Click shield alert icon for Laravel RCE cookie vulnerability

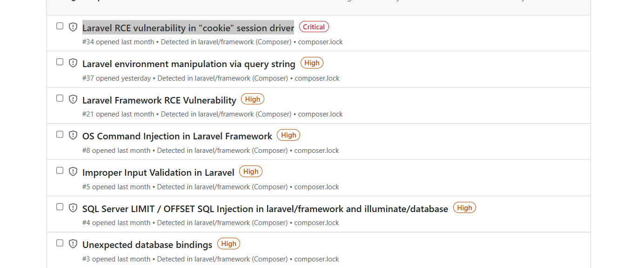click(x=73, y=27)
